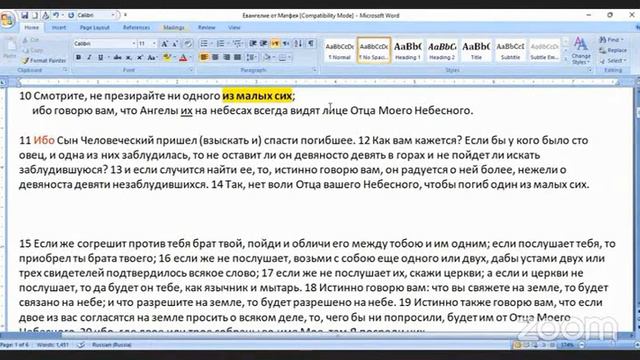The image size is (640, 360).
Task: Undo last action in Quick Access Toolbar
Action: point(56,15)
